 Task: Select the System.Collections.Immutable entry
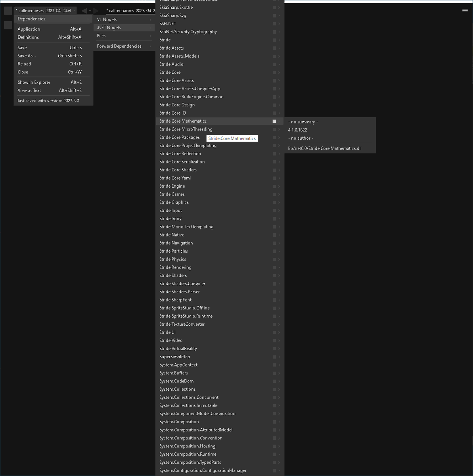tap(220, 405)
